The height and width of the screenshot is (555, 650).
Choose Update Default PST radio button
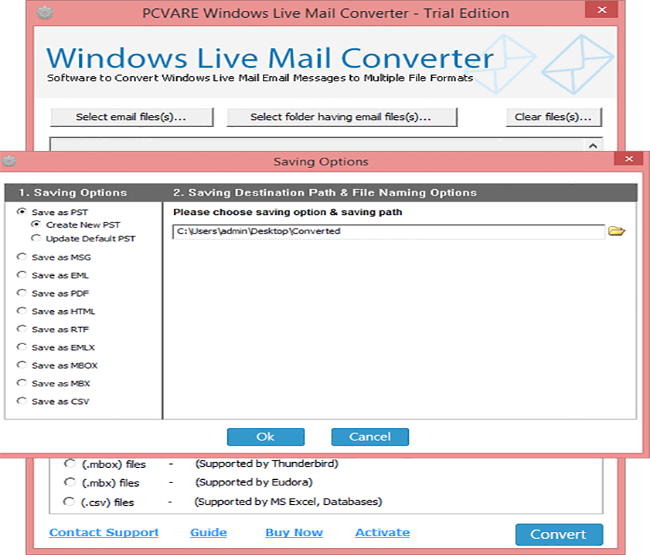(x=36, y=238)
